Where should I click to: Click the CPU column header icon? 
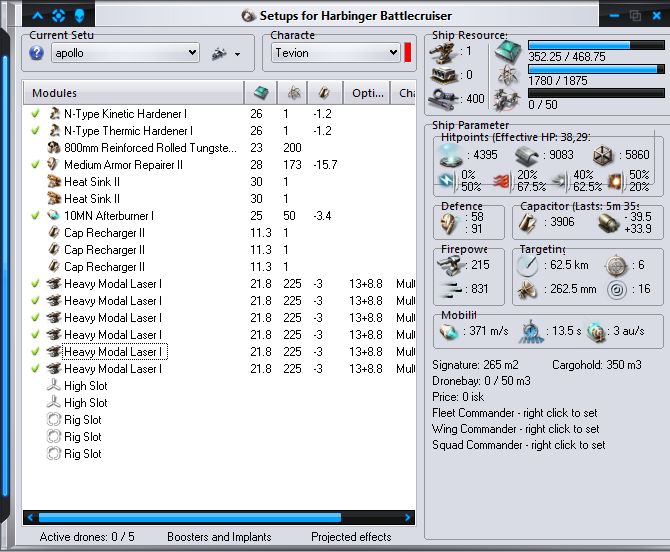tap(261, 92)
